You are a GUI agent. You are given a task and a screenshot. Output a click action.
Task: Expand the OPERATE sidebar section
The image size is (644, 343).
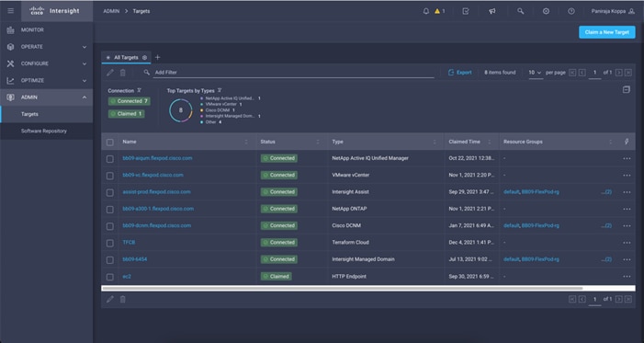tap(47, 47)
